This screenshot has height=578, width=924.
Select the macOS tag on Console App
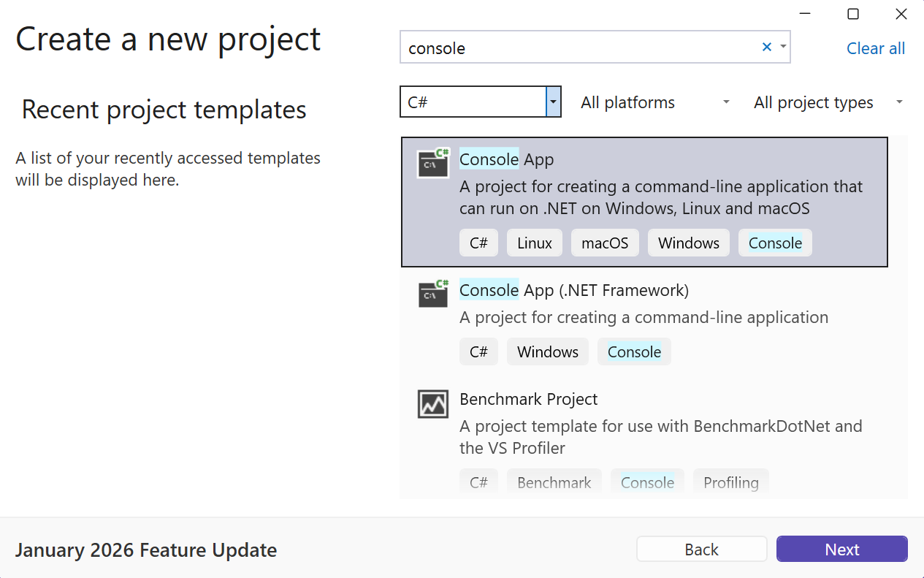click(604, 242)
